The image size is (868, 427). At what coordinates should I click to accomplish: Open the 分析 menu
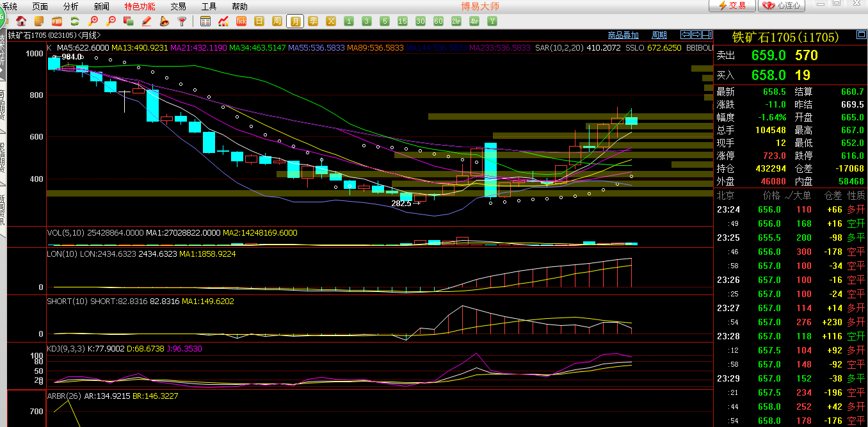point(71,6)
